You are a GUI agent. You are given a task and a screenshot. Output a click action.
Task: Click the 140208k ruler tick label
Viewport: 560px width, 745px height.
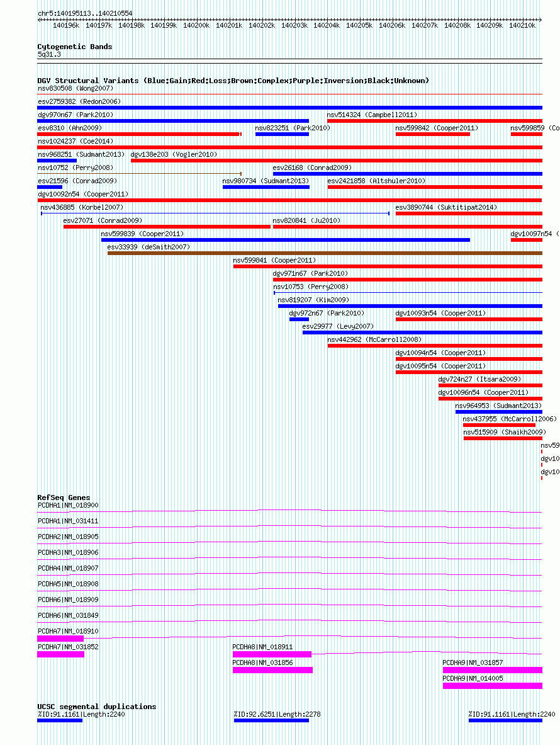point(457,25)
